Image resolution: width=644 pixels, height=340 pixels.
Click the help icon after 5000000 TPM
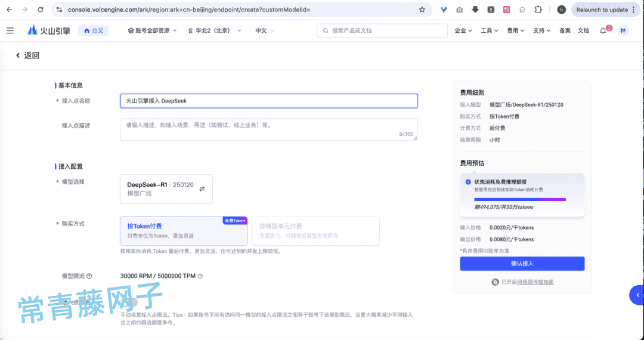point(200,276)
